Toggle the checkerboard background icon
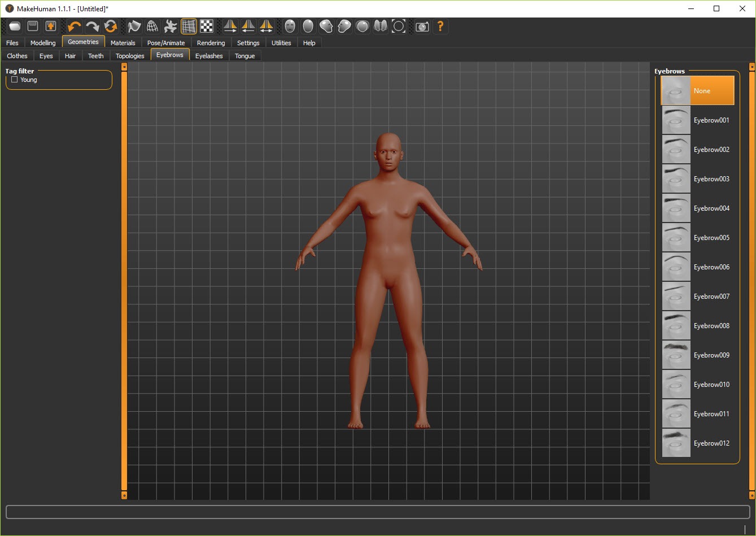Screen dimensions: 756x536 point(207,27)
